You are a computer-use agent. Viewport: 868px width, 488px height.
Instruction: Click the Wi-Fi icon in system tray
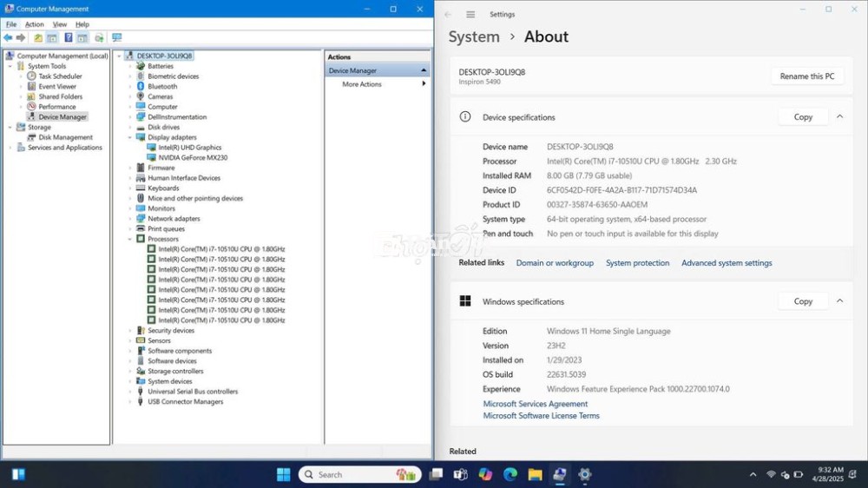pyautogui.click(x=771, y=475)
